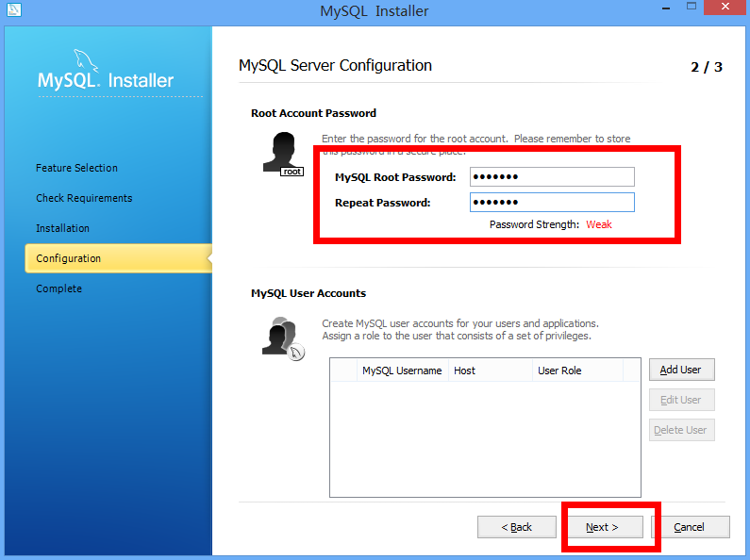Sort by the MySQL Username column header
The height and width of the screenshot is (560, 750).
pyautogui.click(x=402, y=371)
